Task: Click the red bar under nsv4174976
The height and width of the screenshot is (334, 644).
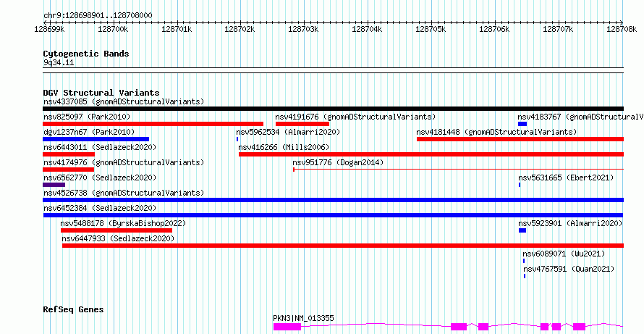Action: pos(68,170)
